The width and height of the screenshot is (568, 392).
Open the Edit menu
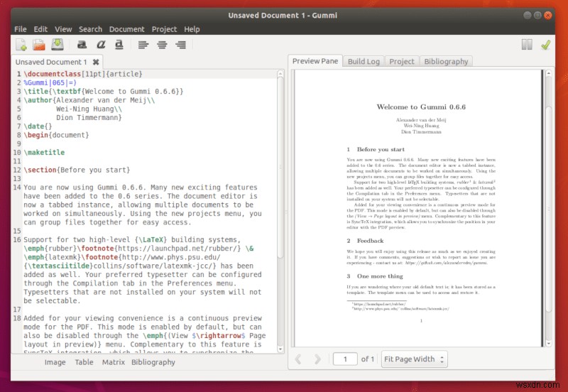click(x=40, y=29)
